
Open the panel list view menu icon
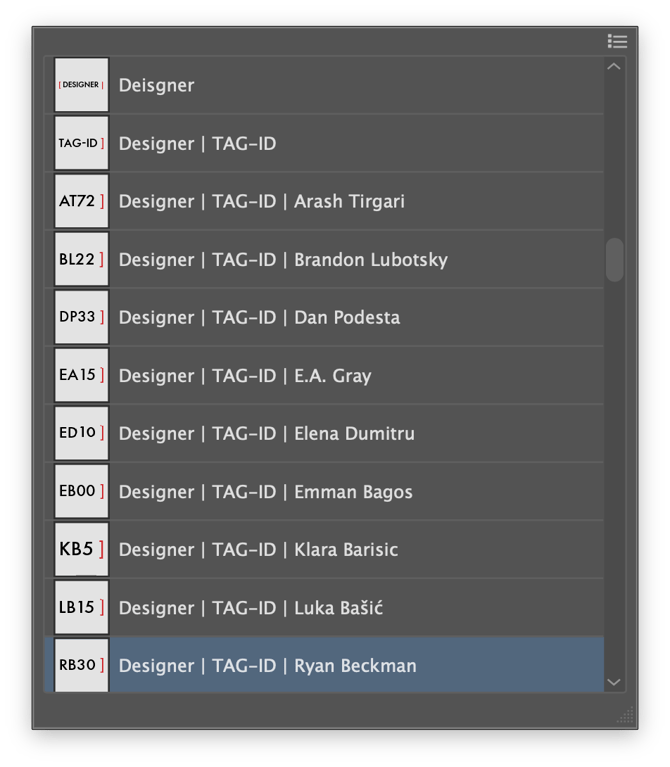pyautogui.click(x=617, y=41)
